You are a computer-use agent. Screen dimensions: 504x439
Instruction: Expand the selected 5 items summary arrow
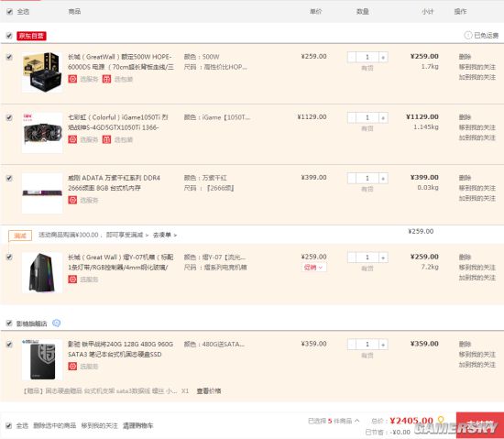(356, 421)
